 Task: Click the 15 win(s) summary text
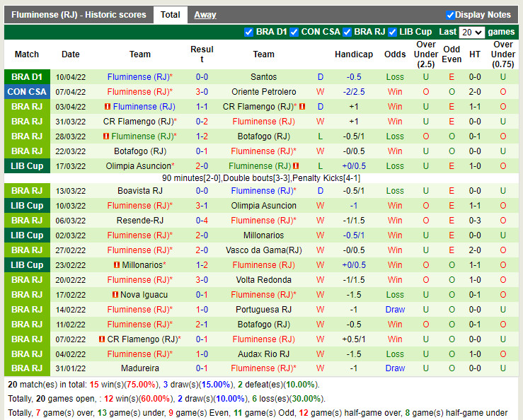(124, 385)
